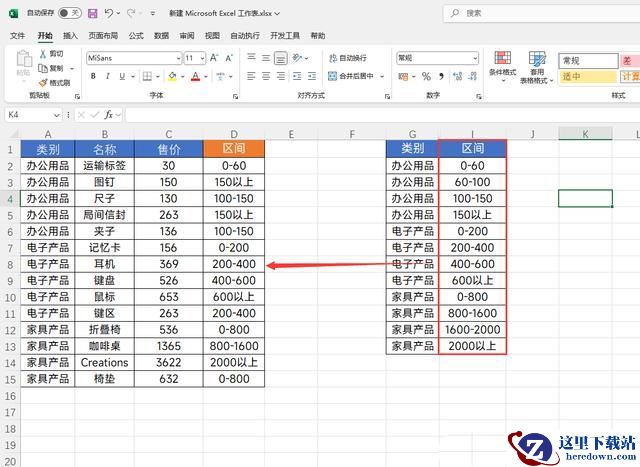Image resolution: width=640 pixels, height=467 pixels.
Task: Switch to the 数据 (Data) tab
Action: point(161,36)
